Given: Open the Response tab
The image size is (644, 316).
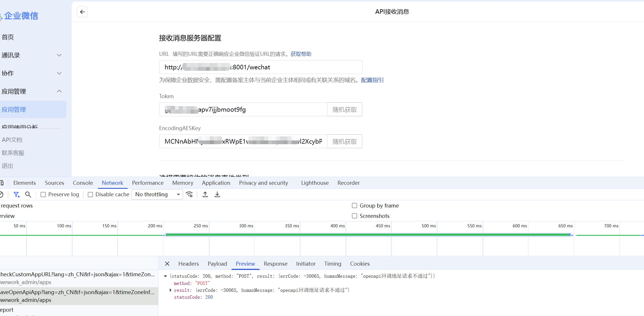Looking at the screenshot, I should coord(275,264).
